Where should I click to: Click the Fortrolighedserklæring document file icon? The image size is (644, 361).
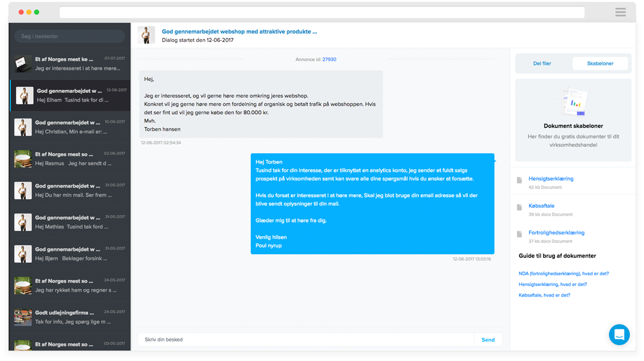(x=519, y=234)
